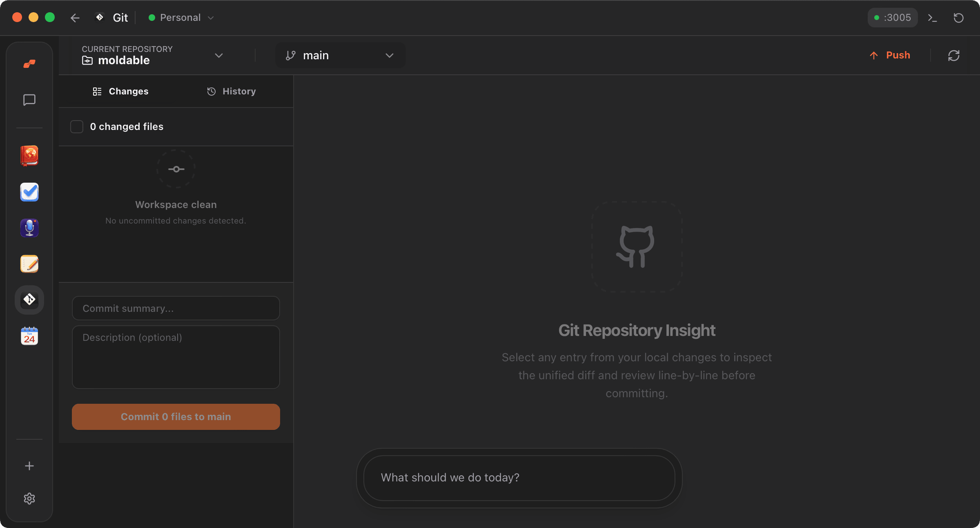Select the Git app in the sidebar
Screen dimensions: 980x528
click(29, 300)
